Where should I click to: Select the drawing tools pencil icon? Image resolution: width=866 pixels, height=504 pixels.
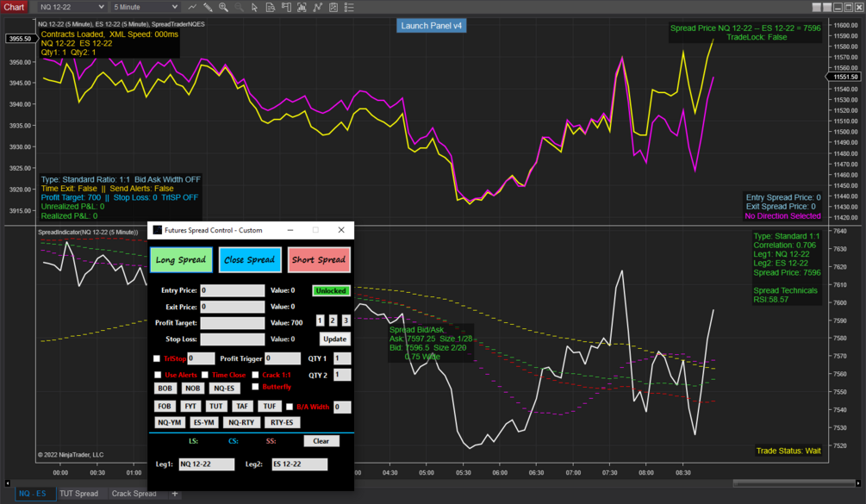pos(208,7)
